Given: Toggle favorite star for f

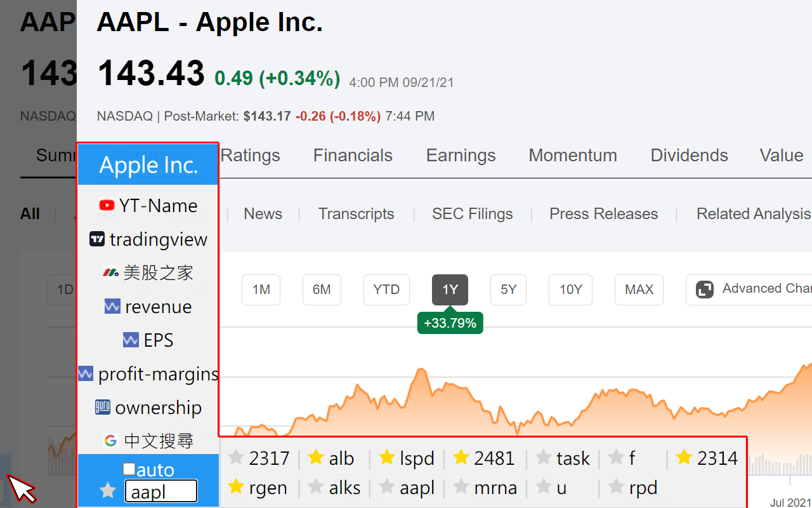Looking at the screenshot, I should 616,458.
